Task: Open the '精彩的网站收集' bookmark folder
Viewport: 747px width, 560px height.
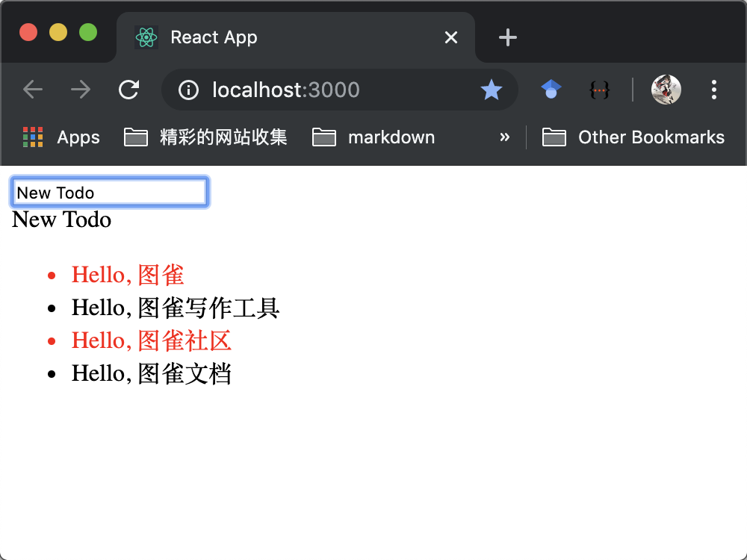Action: [x=205, y=137]
